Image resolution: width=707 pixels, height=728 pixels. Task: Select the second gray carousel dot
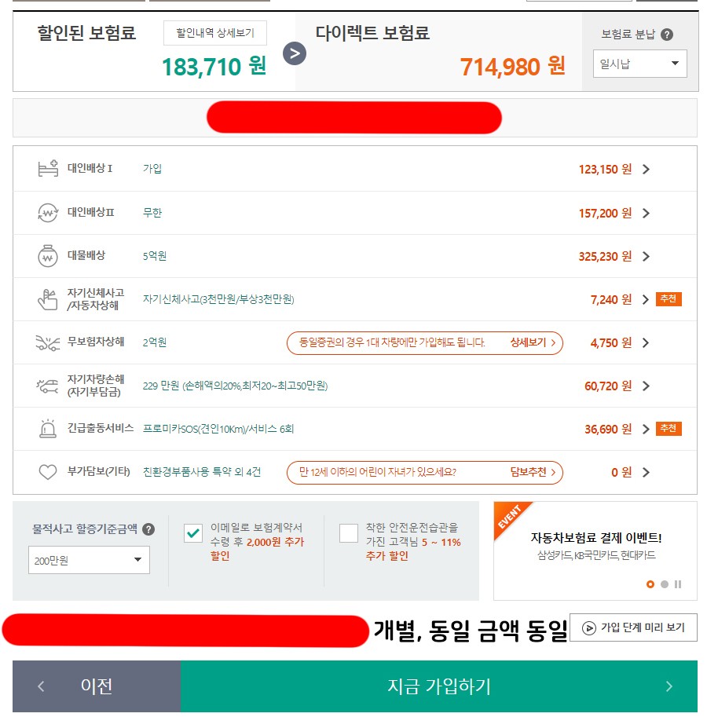tap(665, 584)
